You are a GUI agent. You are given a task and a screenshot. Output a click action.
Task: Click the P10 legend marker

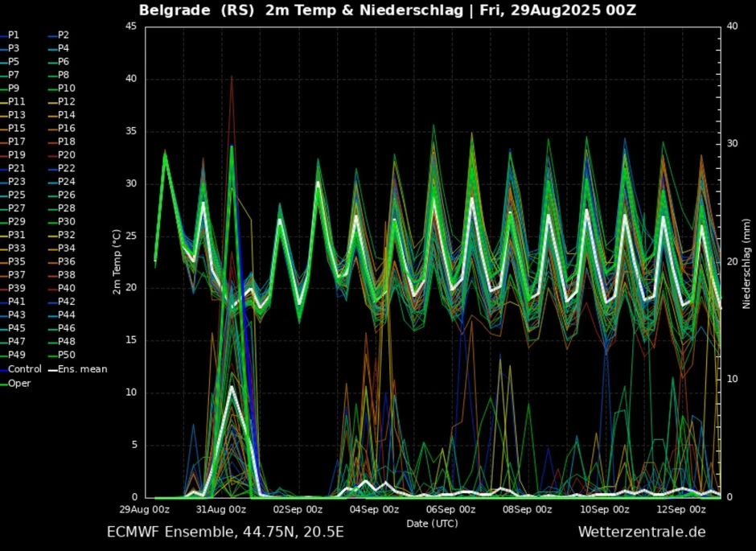pos(51,90)
